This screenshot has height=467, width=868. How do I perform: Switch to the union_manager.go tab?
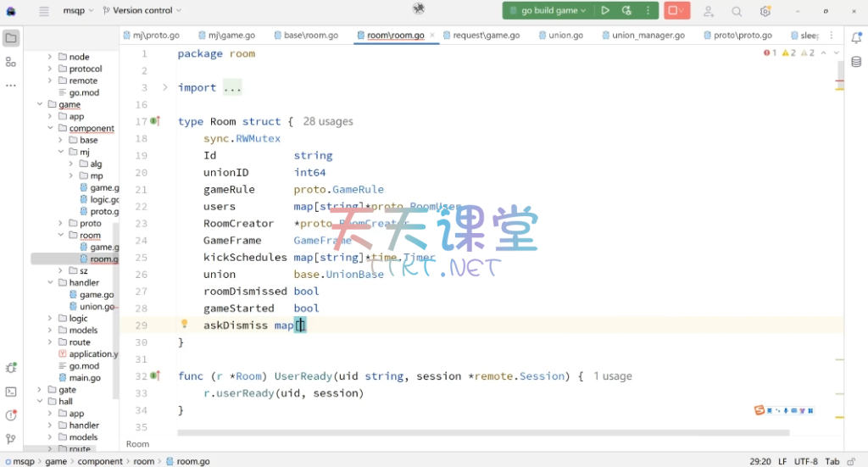pyautogui.click(x=648, y=36)
